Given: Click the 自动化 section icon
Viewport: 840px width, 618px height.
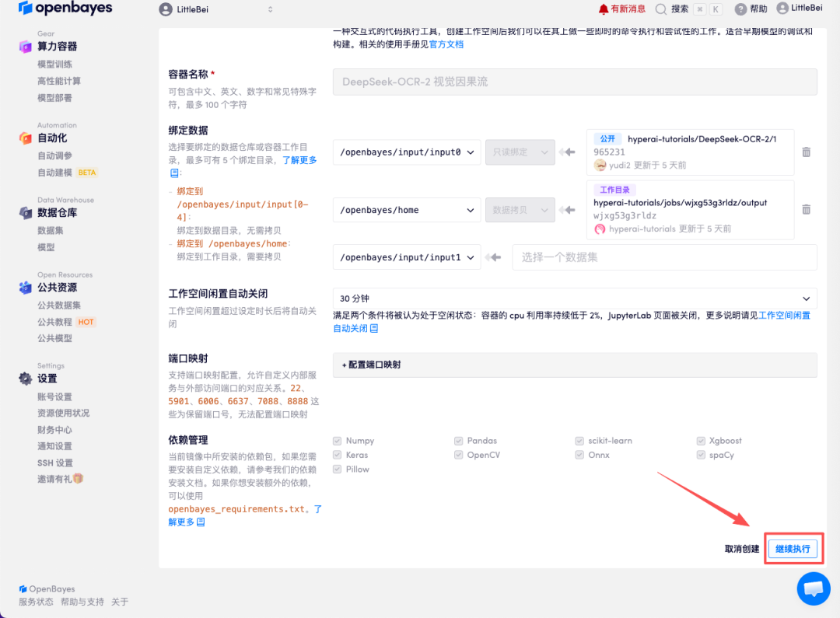Looking at the screenshot, I should coord(25,138).
